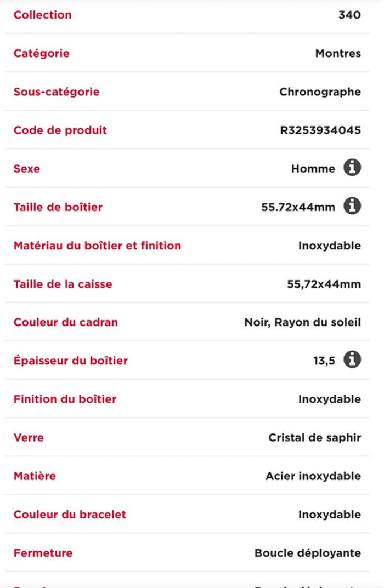384x588 pixels.
Task: Select the Catégorie label
Action: pyautogui.click(x=41, y=53)
